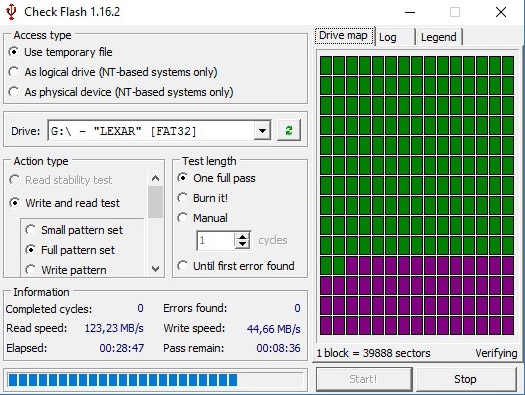525x395 pixels.
Task: Select the disabled Read stability test option
Action: click(x=61, y=180)
